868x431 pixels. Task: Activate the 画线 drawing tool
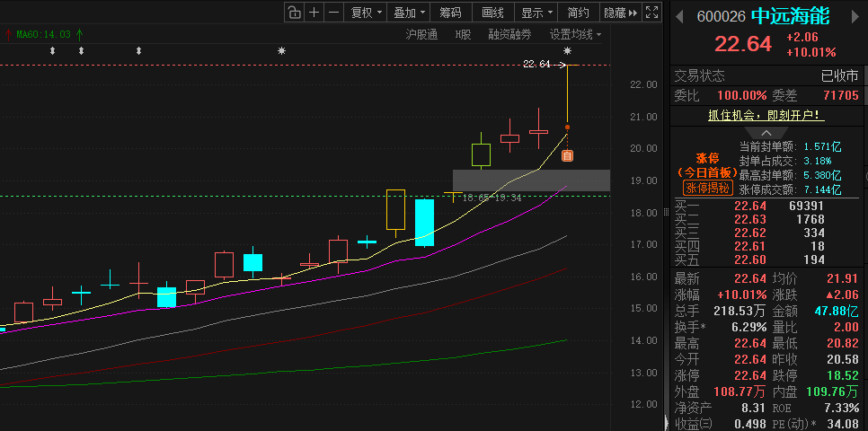(x=492, y=13)
